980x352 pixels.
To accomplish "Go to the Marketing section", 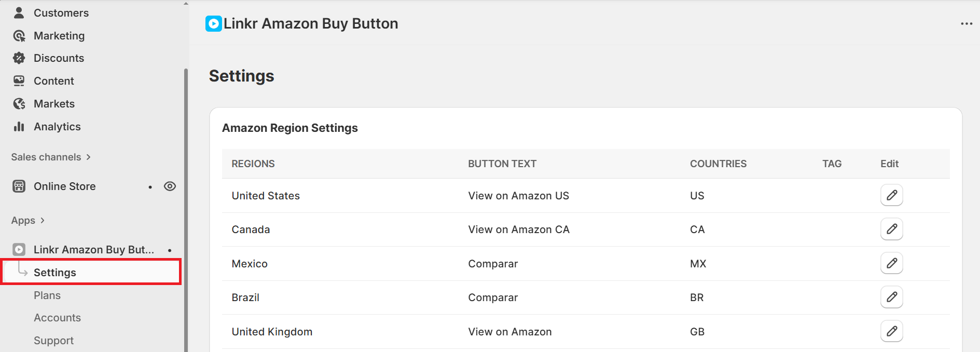I will pyautogui.click(x=59, y=36).
